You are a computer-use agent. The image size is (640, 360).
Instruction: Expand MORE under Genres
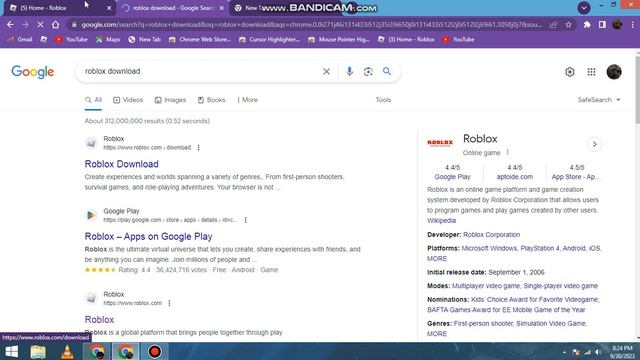coord(437,334)
